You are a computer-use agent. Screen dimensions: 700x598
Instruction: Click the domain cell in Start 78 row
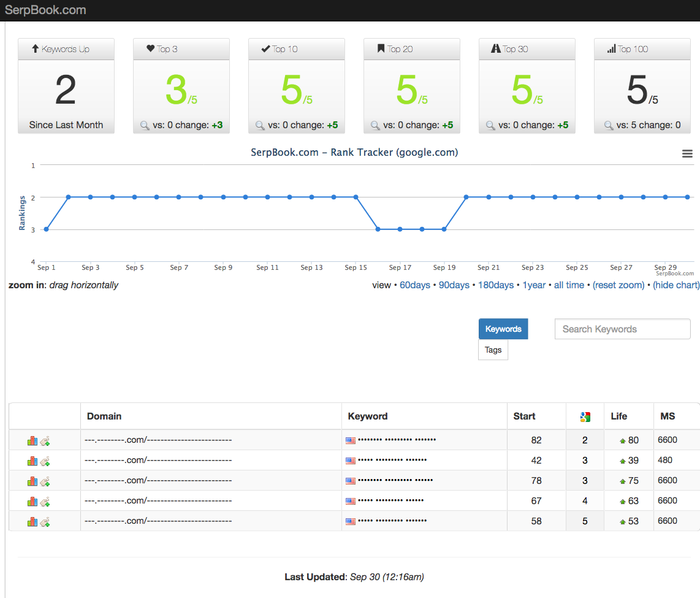211,480
